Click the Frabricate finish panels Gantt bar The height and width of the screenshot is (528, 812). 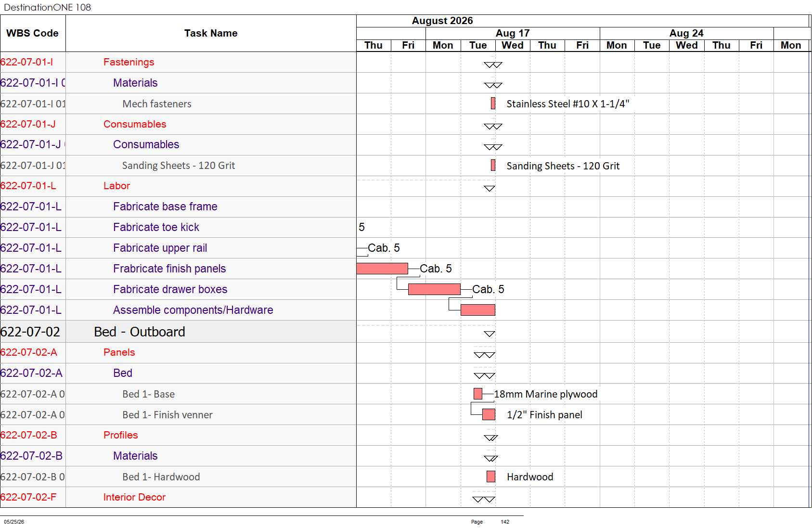pyautogui.click(x=382, y=269)
